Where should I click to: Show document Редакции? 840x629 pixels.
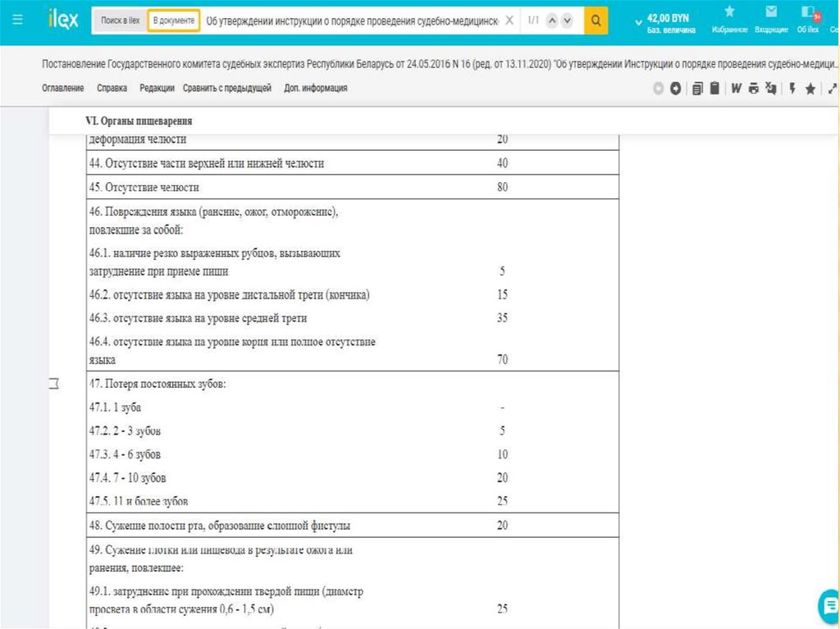157,89
